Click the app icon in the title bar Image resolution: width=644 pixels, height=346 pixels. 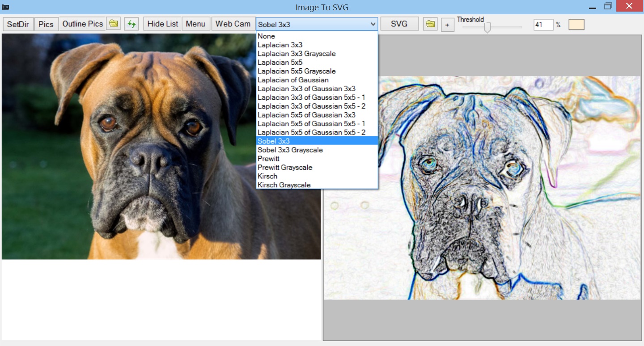(x=6, y=7)
